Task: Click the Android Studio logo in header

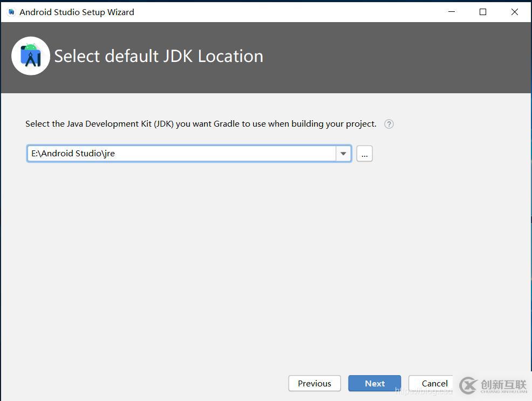Action: click(31, 56)
